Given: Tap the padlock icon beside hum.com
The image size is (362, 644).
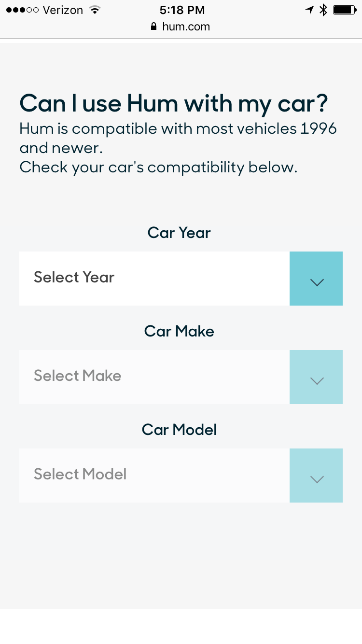Looking at the screenshot, I should pyautogui.click(x=154, y=27).
